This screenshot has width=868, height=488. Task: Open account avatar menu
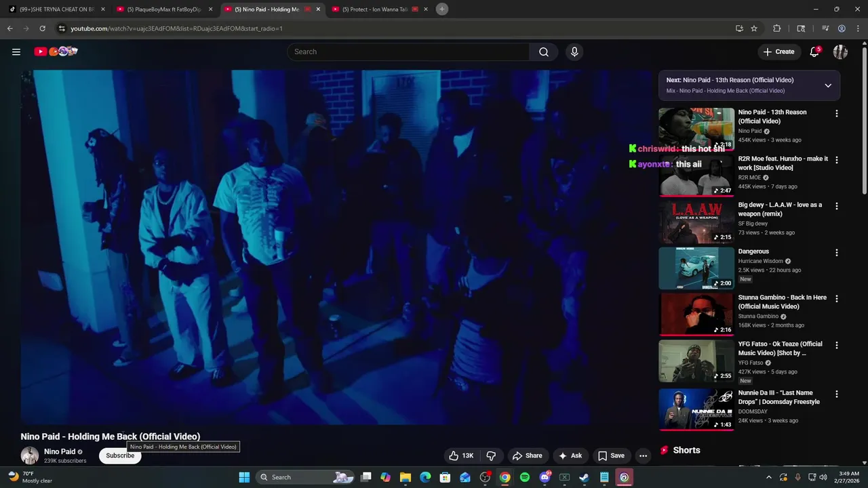click(840, 52)
